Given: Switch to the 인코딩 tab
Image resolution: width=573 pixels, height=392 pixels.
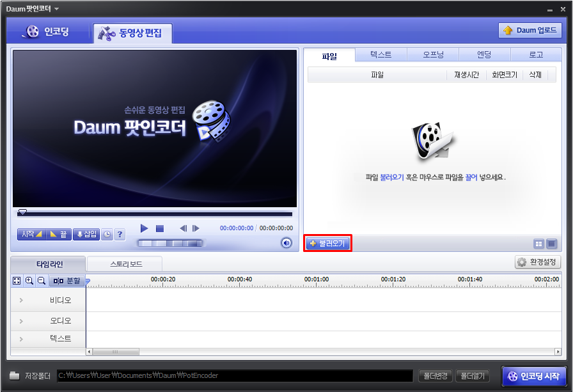Looking at the screenshot, I should click(x=47, y=32).
